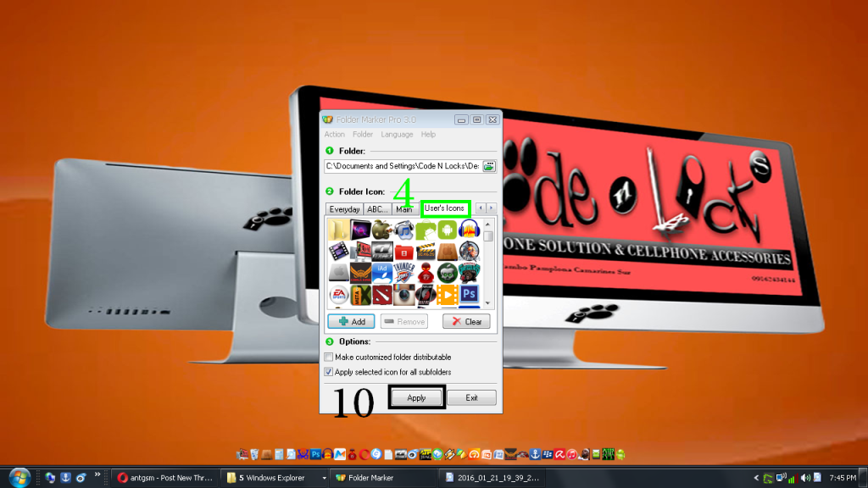This screenshot has width=868, height=488.
Task: Expand the Windows Explorer taskbar group arrow
Action: click(325, 478)
